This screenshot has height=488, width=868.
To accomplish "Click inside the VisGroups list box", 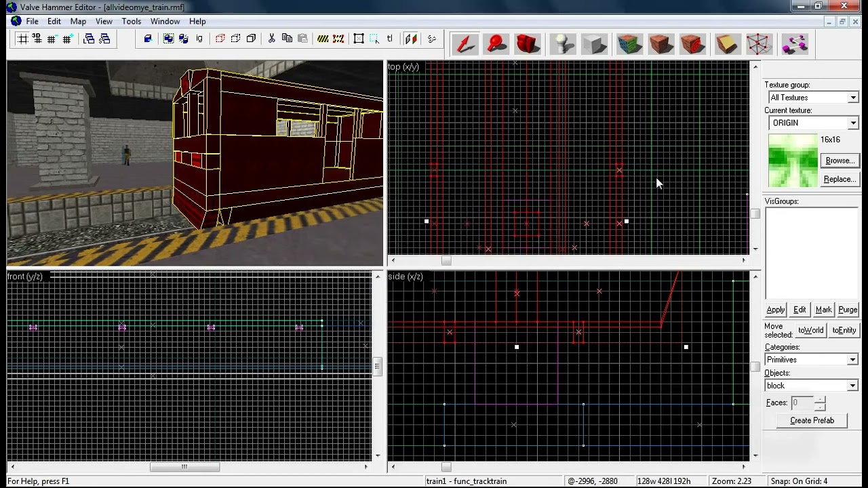I will (x=812, y=253).
